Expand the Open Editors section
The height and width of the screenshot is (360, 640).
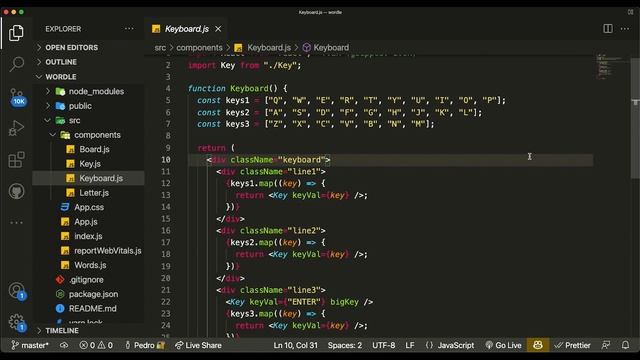point(88,47)
